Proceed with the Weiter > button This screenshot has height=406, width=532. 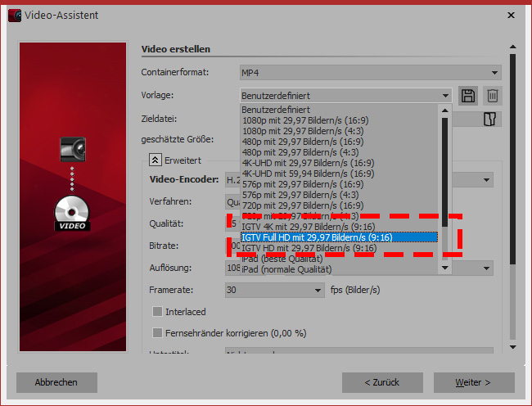pos(474,382)
